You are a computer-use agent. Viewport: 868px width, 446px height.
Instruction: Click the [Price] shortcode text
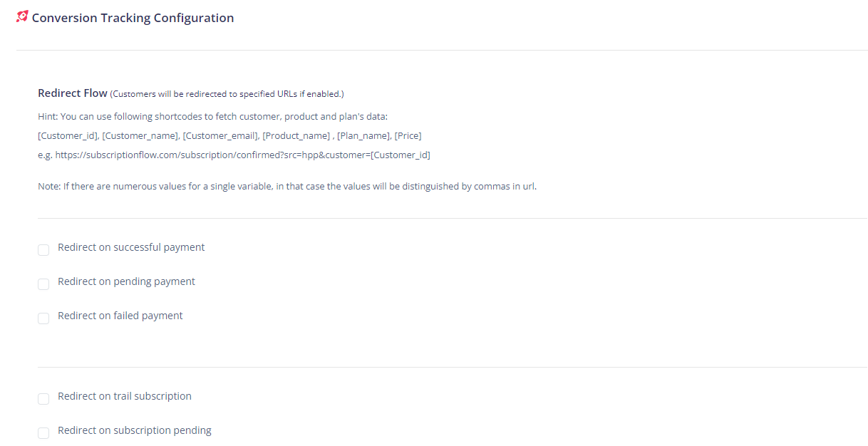point(408,135)
